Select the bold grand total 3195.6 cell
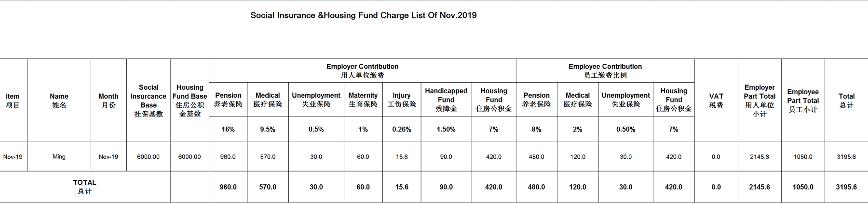 (846, 187)
